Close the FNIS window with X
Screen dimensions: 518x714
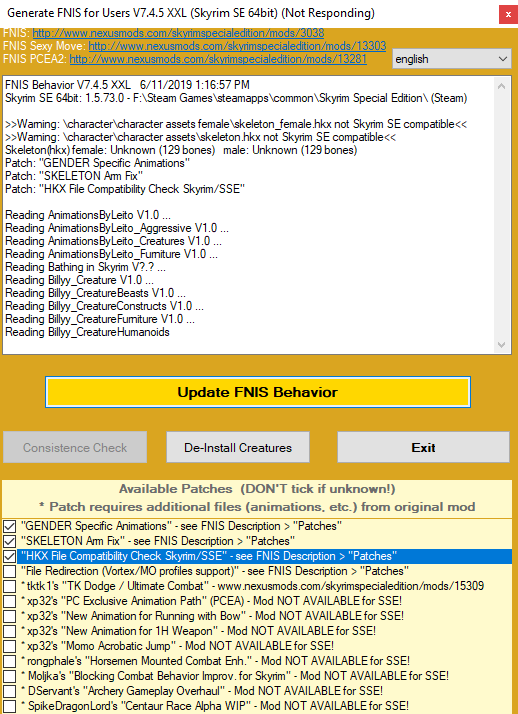(508, 15)
